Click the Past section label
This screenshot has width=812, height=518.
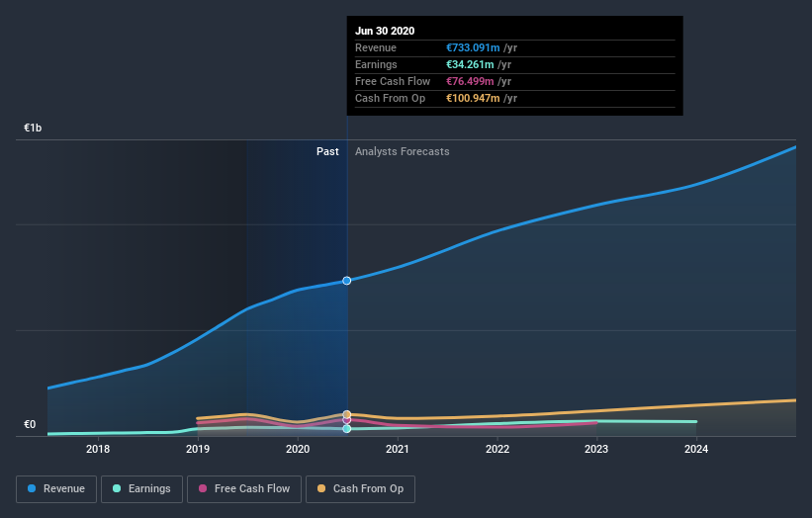pyautogui.click(x=327, y=151)
